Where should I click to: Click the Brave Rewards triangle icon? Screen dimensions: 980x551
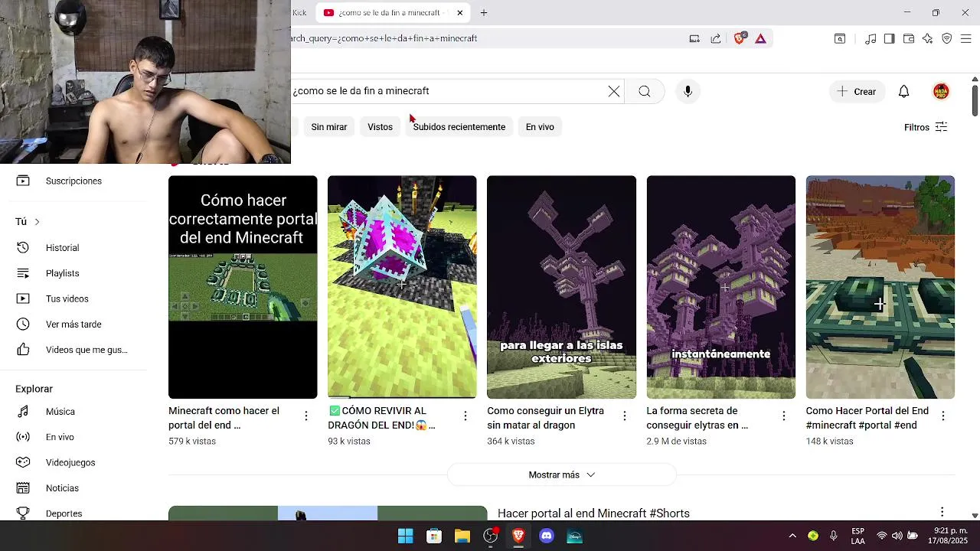click(x=760, y=38)
